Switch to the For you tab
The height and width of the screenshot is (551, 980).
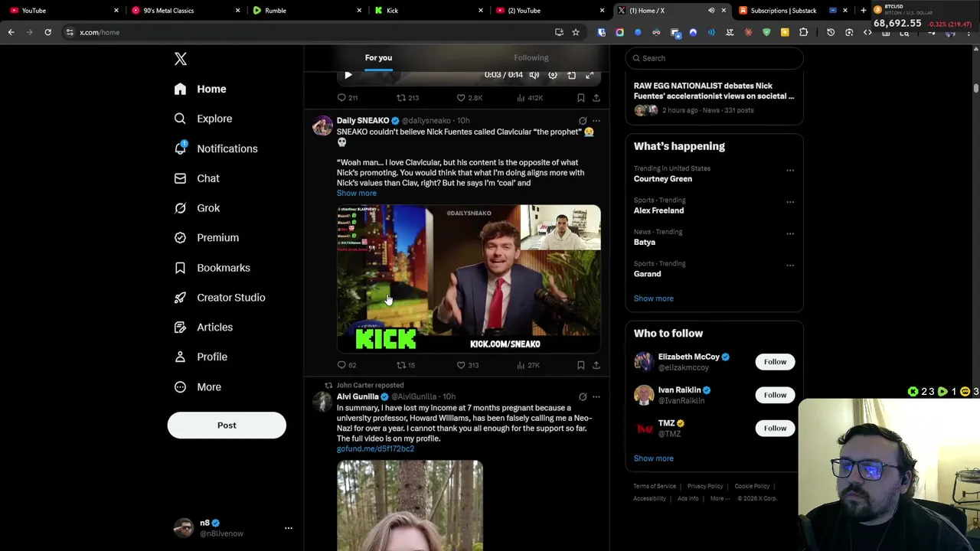click(378, 58)
